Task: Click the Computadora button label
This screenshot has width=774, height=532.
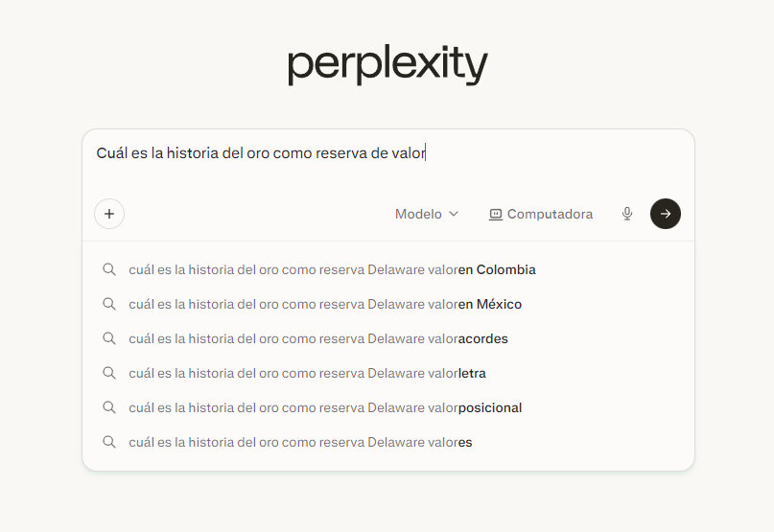Action: (550, 214)
